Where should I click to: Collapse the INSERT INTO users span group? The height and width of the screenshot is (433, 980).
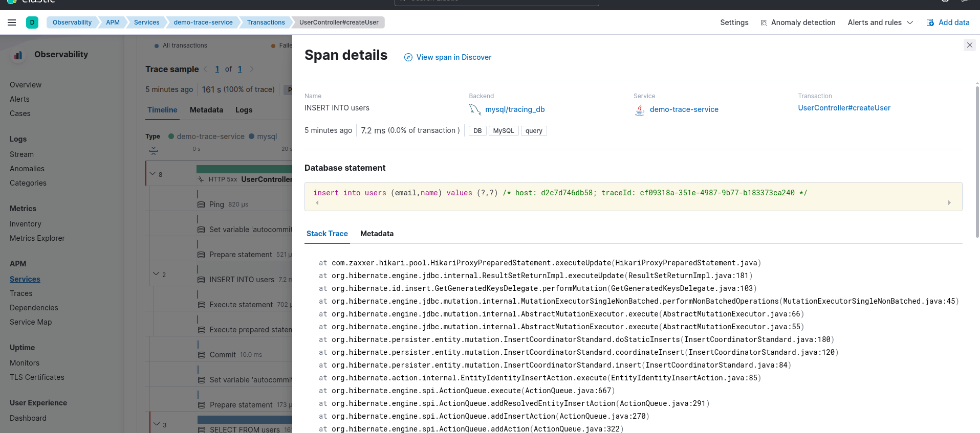pos(156,274)
